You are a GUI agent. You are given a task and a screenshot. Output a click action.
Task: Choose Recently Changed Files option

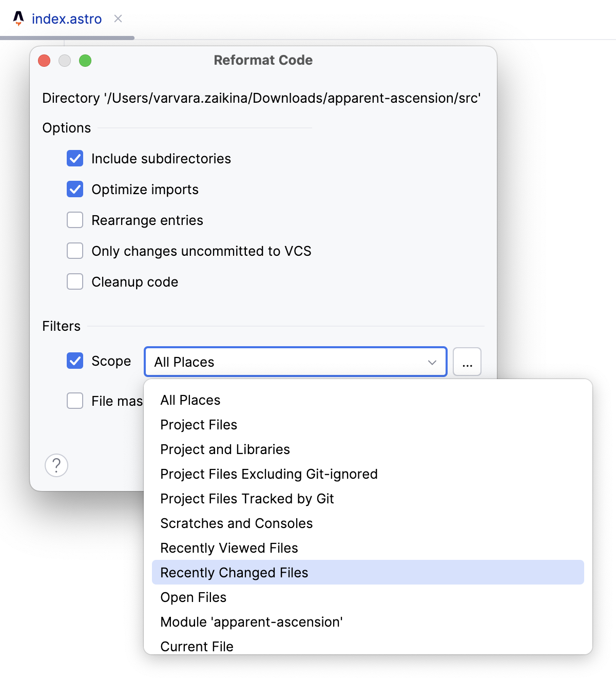[x=234, y=572]
